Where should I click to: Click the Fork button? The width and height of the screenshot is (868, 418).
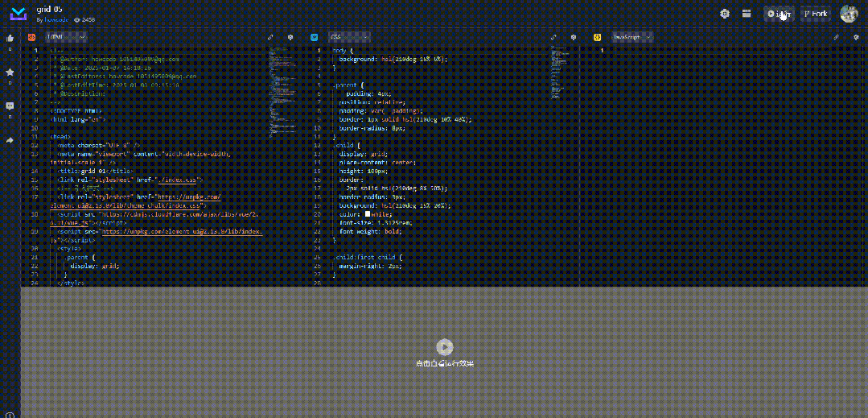pyautogui.click(x=816, y=14)
